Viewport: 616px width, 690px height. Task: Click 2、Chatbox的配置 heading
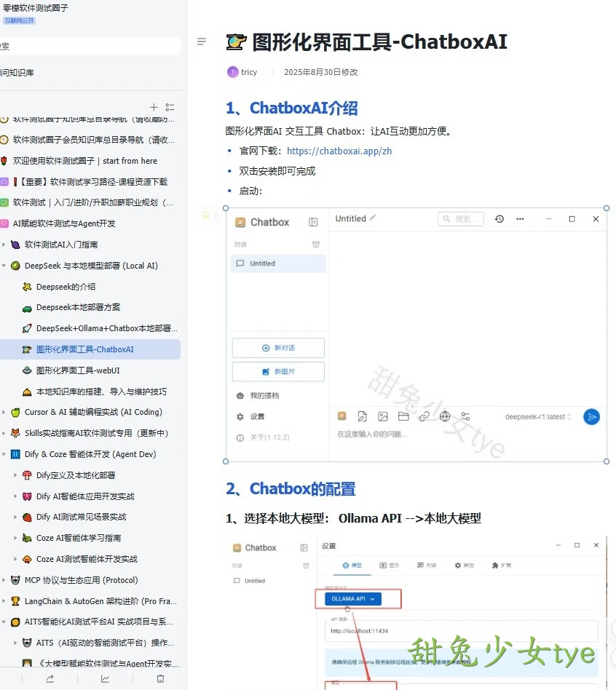(291, 489)
